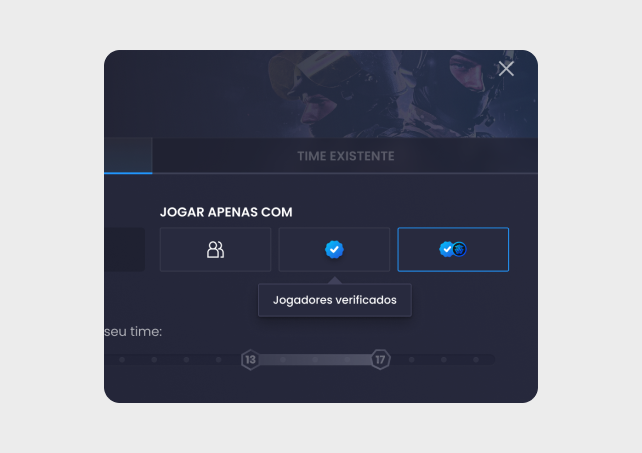Click the leftmost visible dot on the level slider
Image resolution: width=642 pixels, height=453 pixels.
point(122,359)
